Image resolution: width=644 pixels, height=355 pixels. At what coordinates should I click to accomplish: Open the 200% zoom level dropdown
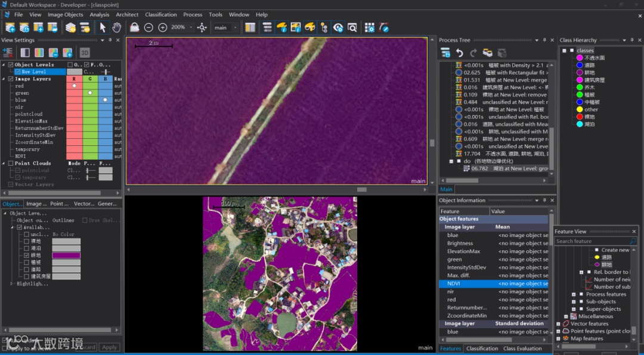click(x=191, y=27)
